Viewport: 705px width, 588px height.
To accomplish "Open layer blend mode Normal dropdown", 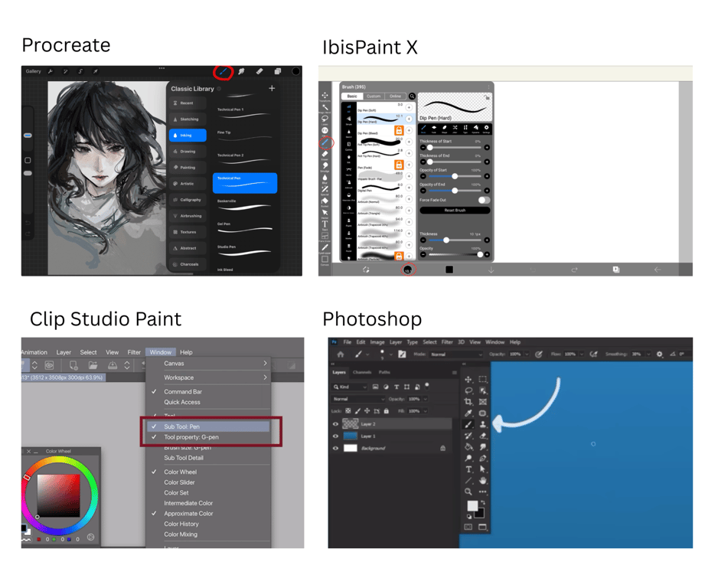I will [358, 399].
